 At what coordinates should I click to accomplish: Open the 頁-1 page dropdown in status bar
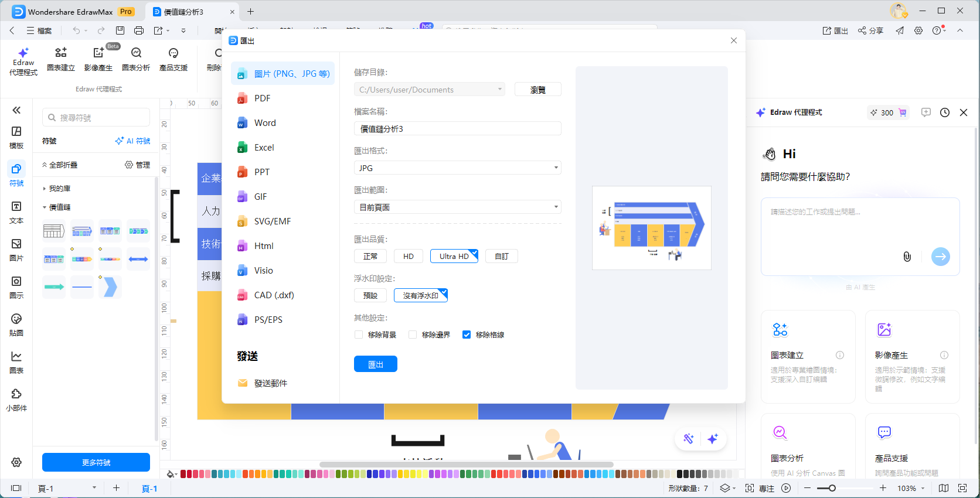coord(67,488)
